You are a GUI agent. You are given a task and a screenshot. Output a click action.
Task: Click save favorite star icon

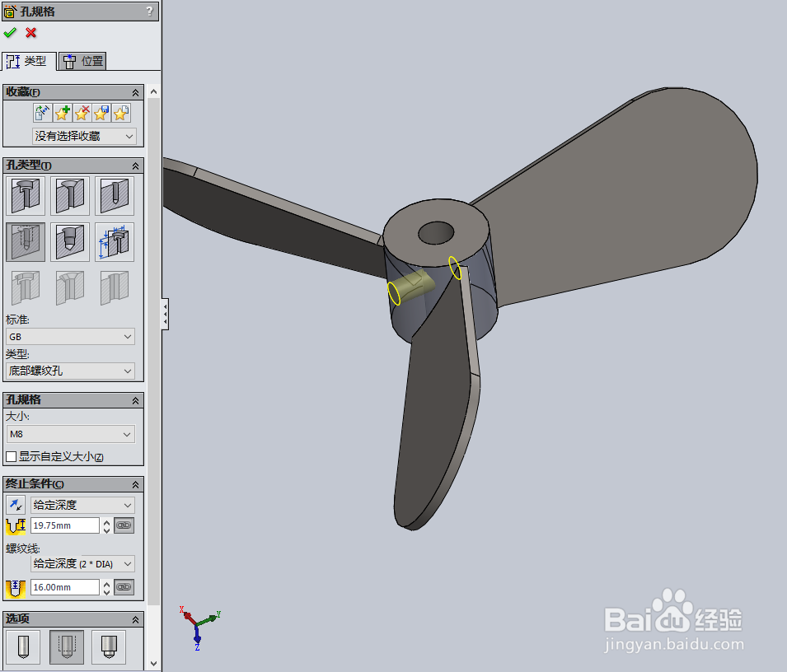[x=101, y=113]
